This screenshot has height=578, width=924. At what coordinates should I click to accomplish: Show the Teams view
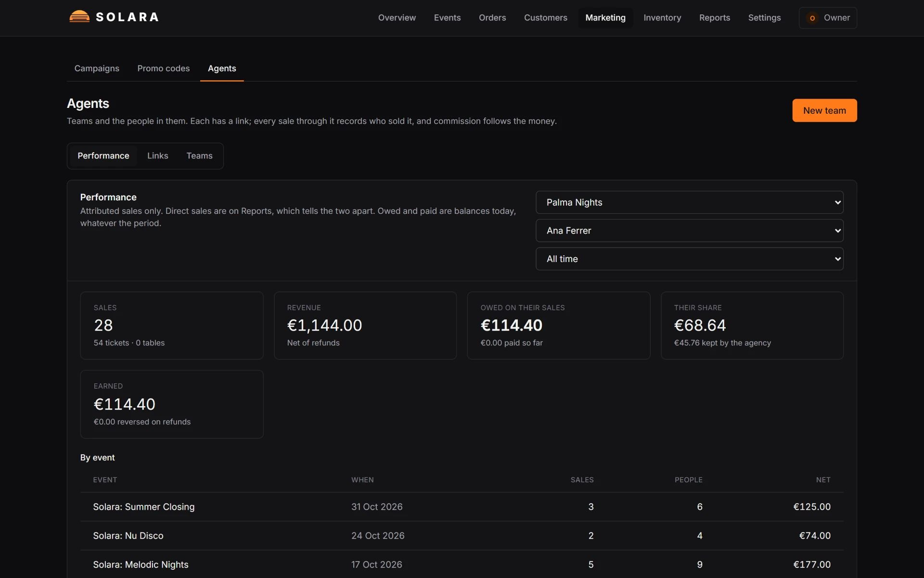(x=199, y=156)
